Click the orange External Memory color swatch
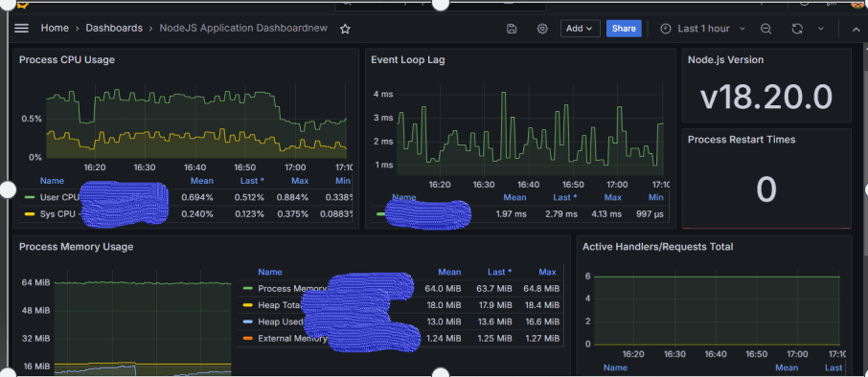 point(248,339)
